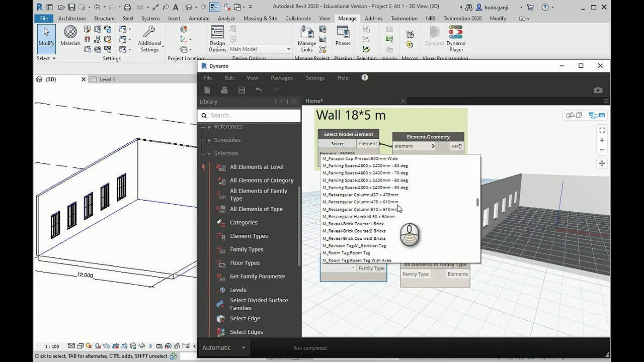Switch Dynamo to background 3D preview navigation
Screen dimensions: 644x362
point(574,115)
